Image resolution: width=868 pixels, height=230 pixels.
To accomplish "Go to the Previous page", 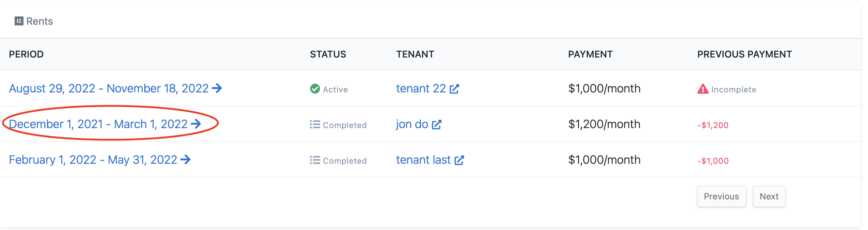I will pyautogui.click(x=722, y=197).
